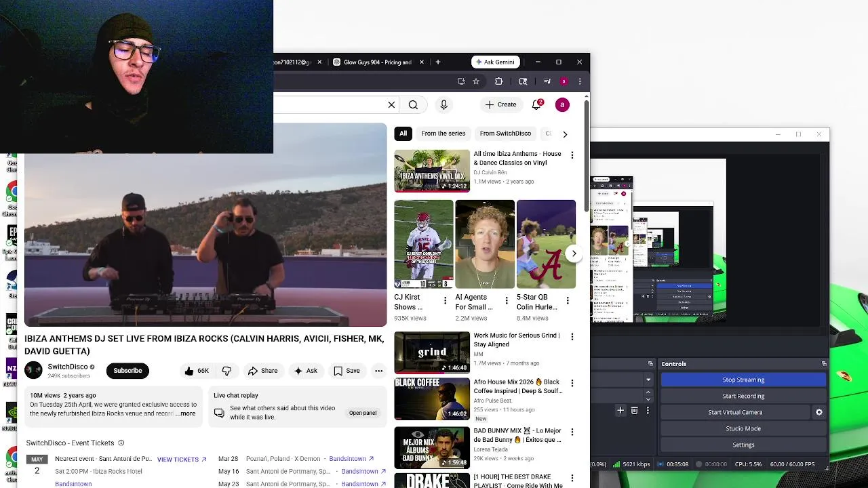The height and width of the screenshot is (488, 868).
Task: Open Bandsintown link for Poznań, Poland
Action: point(351,459)
